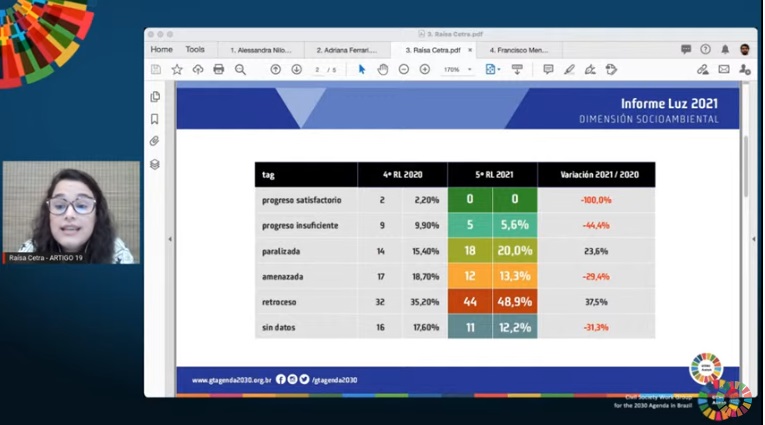This screenshot has height=425, width=765.
Task: Select the 3. Raisa Cetra.pdf tab
Action: 433,50
